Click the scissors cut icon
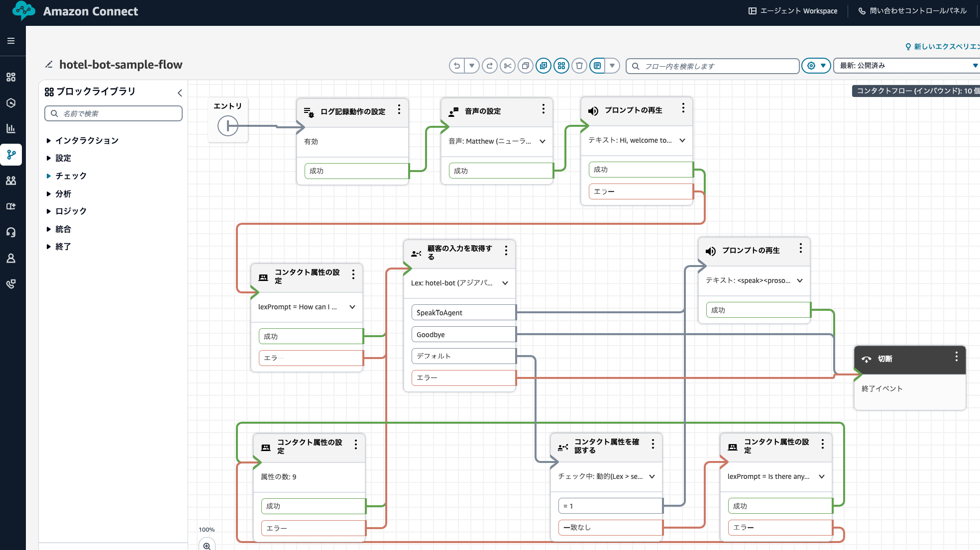Viewport: 980px width, 550px height. (508, 66)
